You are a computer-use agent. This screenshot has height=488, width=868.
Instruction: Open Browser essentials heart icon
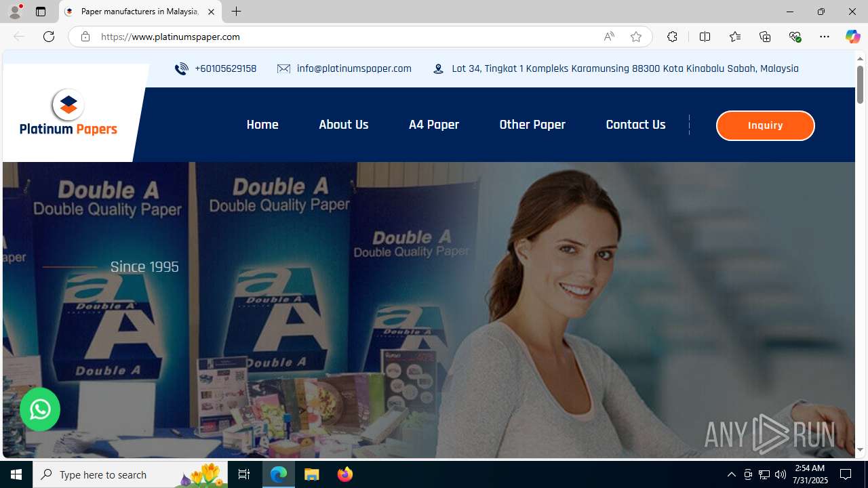pos(795,37)
